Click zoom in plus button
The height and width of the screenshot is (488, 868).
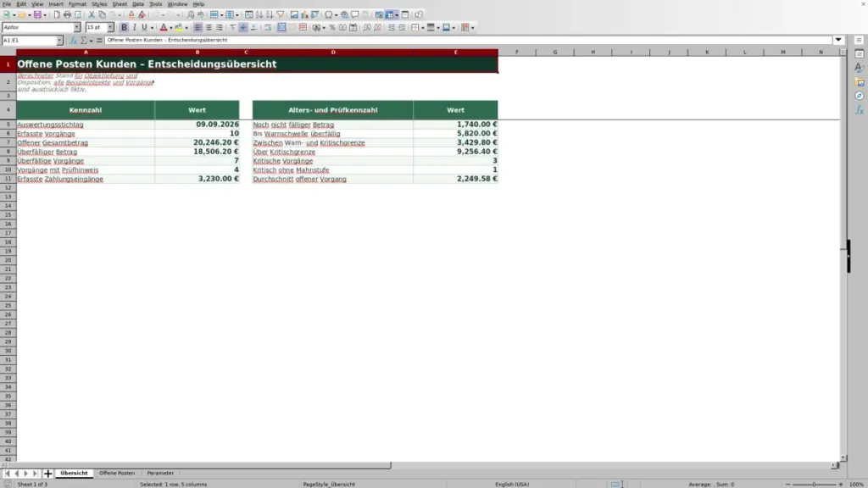[840, 485]
